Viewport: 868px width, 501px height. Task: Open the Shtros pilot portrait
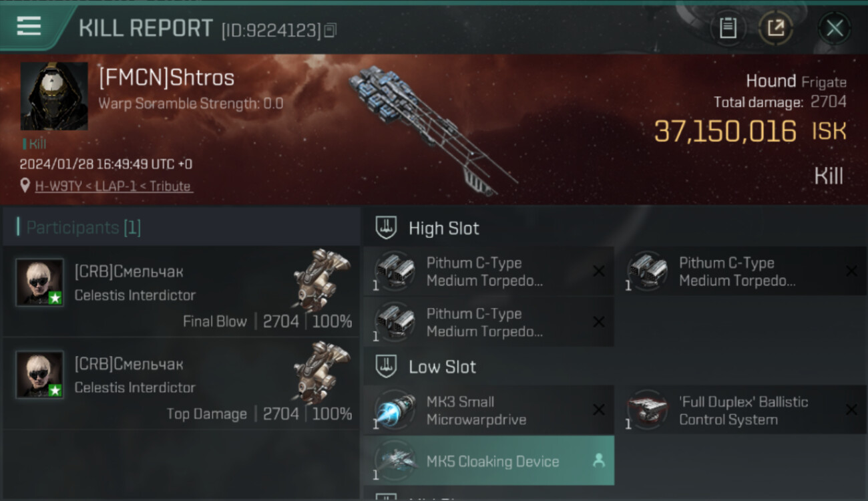(54, 96)
